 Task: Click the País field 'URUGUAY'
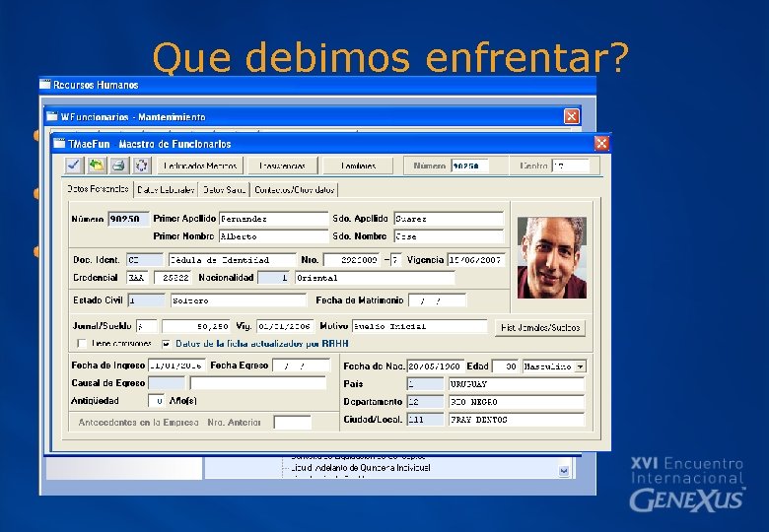(x=517, y=384)
